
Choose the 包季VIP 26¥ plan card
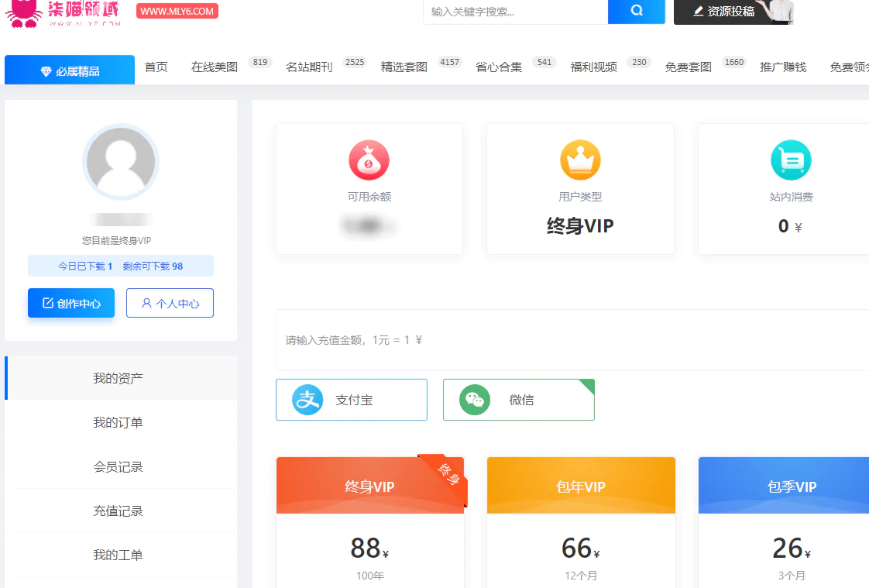[x=784, y=522]
